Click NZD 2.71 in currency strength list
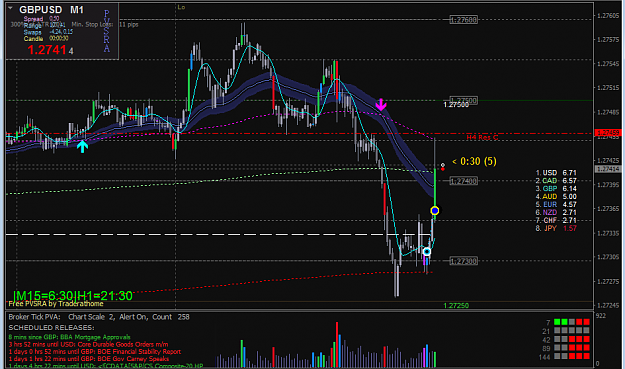 556,212
